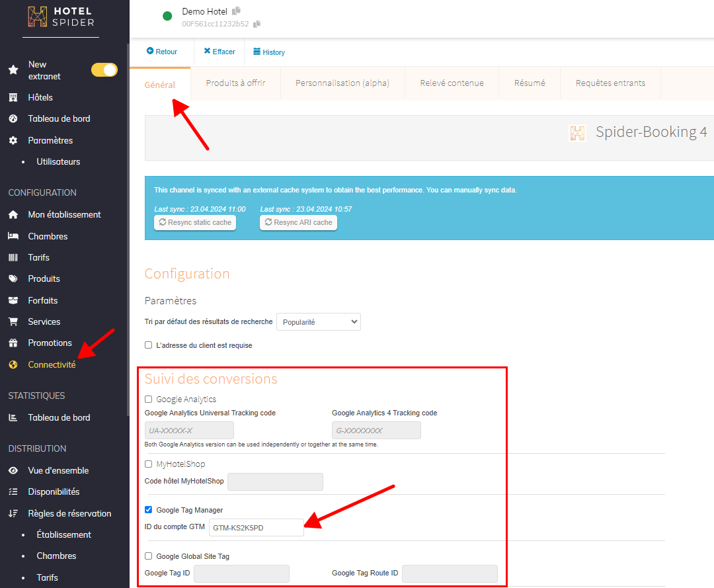The image size is (714, 588).
Task: Click the Chambres bed icon
Action: click(x=13, y=236)
